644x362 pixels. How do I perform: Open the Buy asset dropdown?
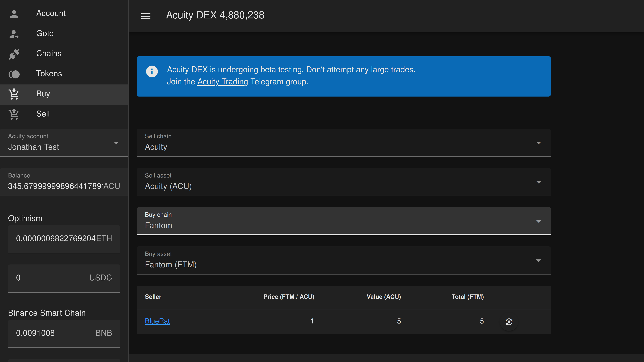click(343, 260)
